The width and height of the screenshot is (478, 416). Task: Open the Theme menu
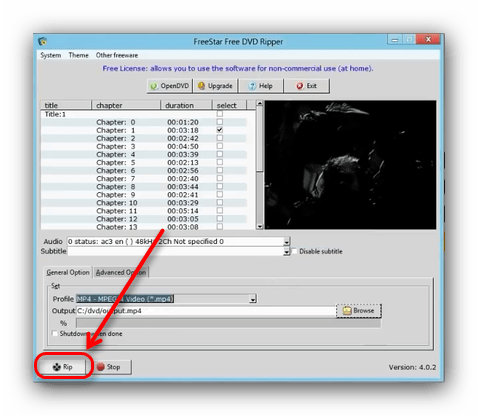[x=78, y=55]
